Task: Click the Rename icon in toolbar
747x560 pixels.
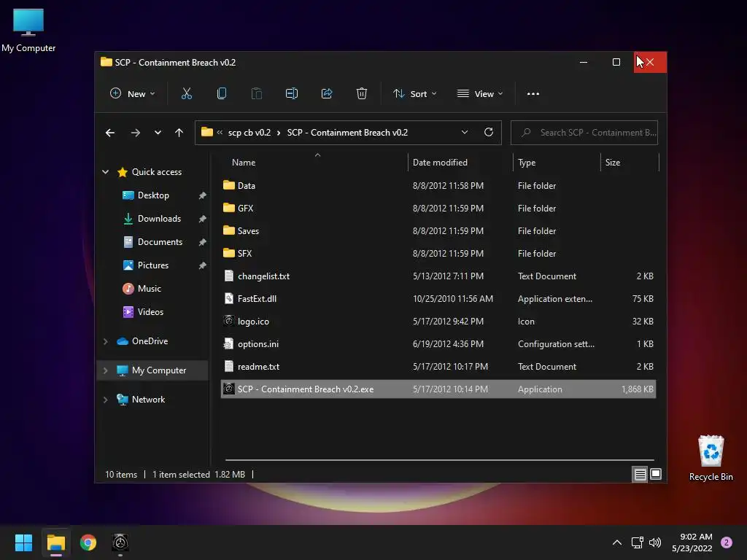Action: [292, 94]
